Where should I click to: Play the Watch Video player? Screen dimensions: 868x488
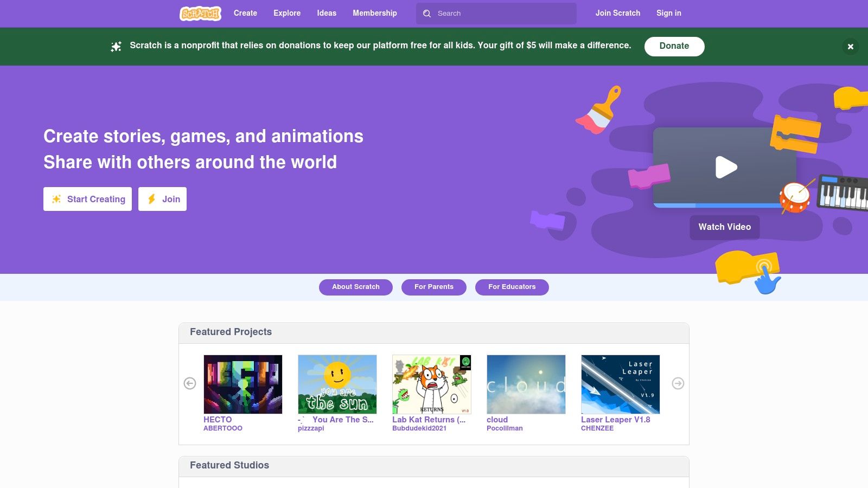pos(725,168)
